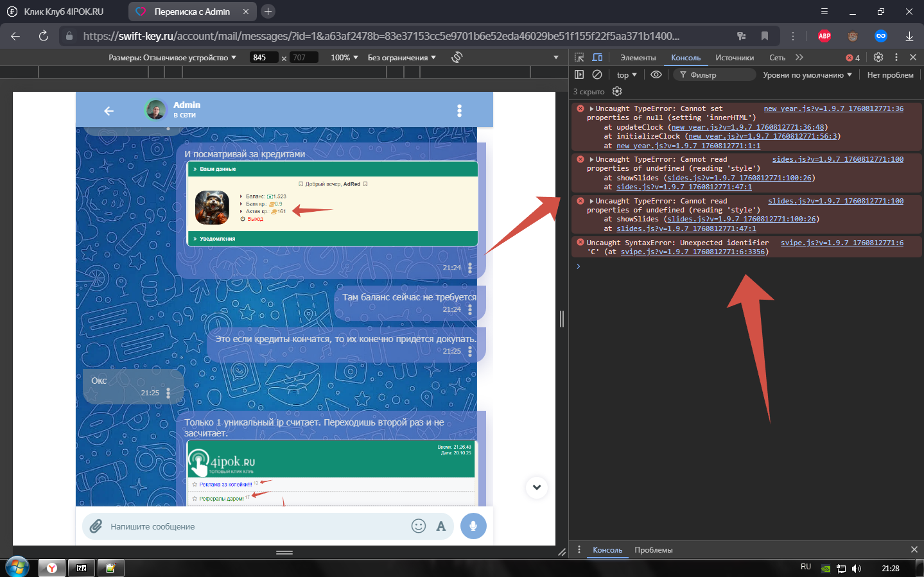Click the back arrow in chat header
This screenshot has height=577, width=924.
pyautogui.click(x=109, y=111)
